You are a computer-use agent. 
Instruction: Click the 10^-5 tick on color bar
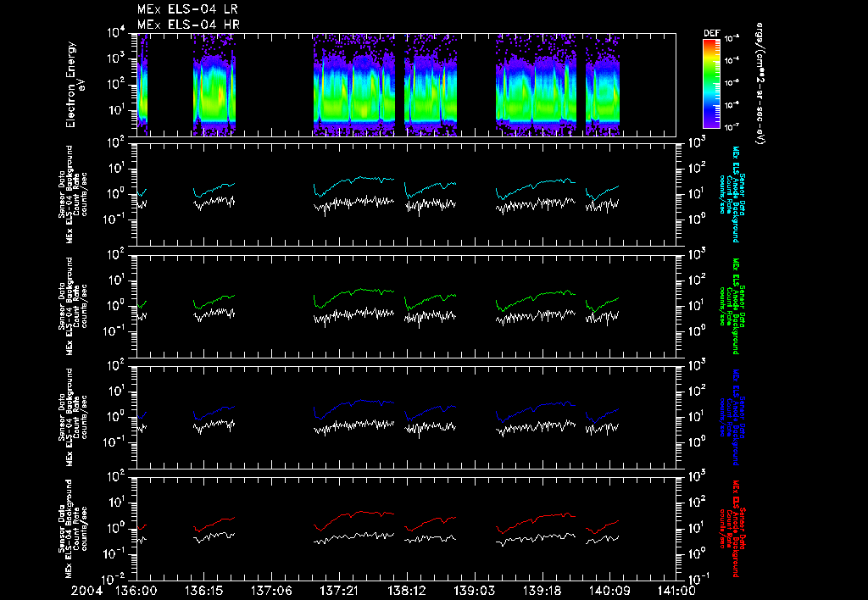[732, 82]
